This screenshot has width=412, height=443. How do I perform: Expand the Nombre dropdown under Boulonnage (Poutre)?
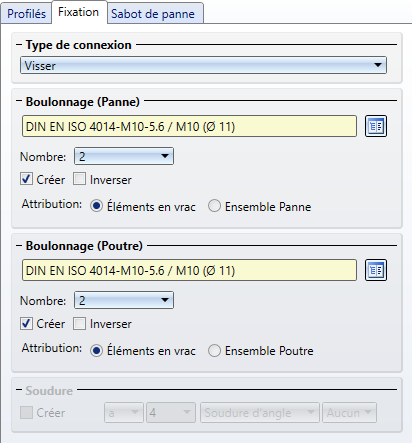point(124,300)
